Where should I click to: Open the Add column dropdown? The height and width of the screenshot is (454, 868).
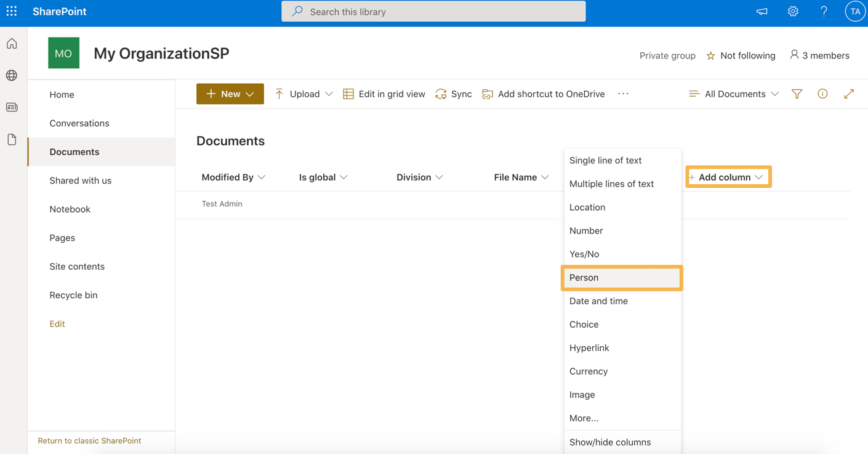728,177
